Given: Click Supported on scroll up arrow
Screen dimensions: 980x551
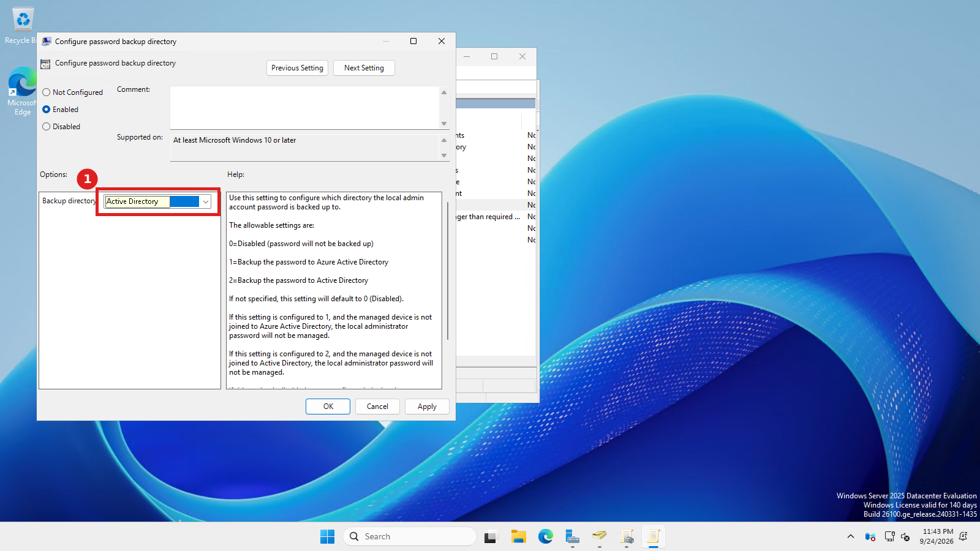Looking at the screenshot, I should 444,140.
